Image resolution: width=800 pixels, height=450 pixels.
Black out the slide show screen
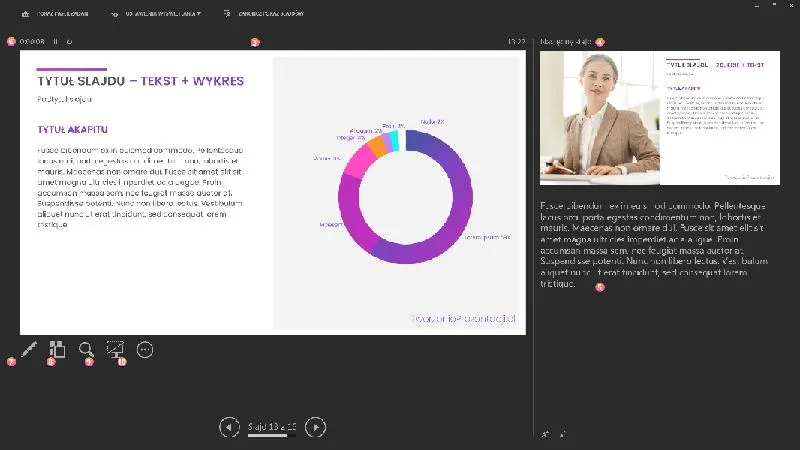115,350
